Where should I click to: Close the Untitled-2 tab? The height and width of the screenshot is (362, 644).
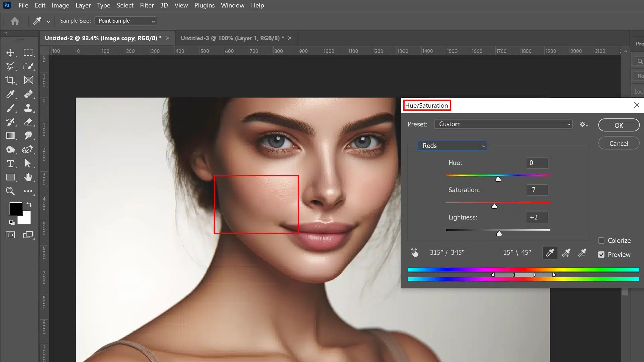pyautogui.click(x=167, y=38)
